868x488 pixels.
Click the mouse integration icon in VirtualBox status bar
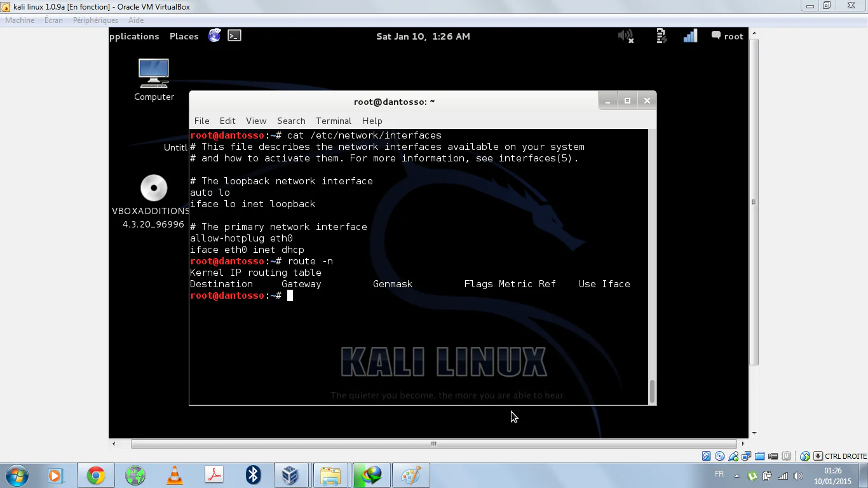(x=805, y=456)
